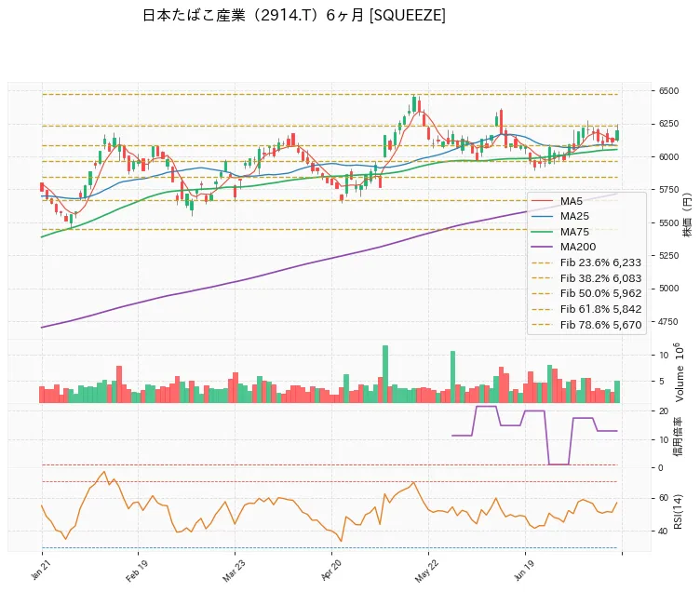Click legend entry Fib 78.6% 5,670
This screenshot has width=700, height=592.
(586, 325)
